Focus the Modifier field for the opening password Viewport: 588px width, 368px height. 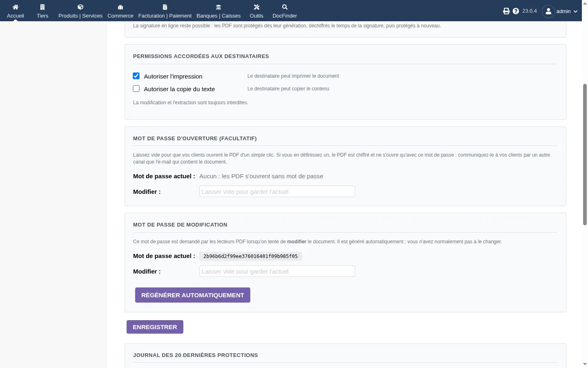(x=277, y=191)
